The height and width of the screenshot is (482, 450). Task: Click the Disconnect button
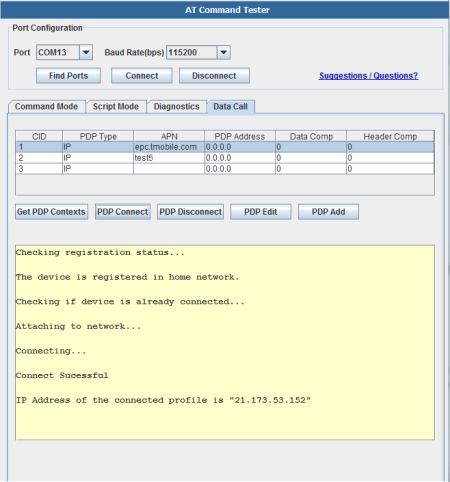pyautogui.click(x=214, y=76)
